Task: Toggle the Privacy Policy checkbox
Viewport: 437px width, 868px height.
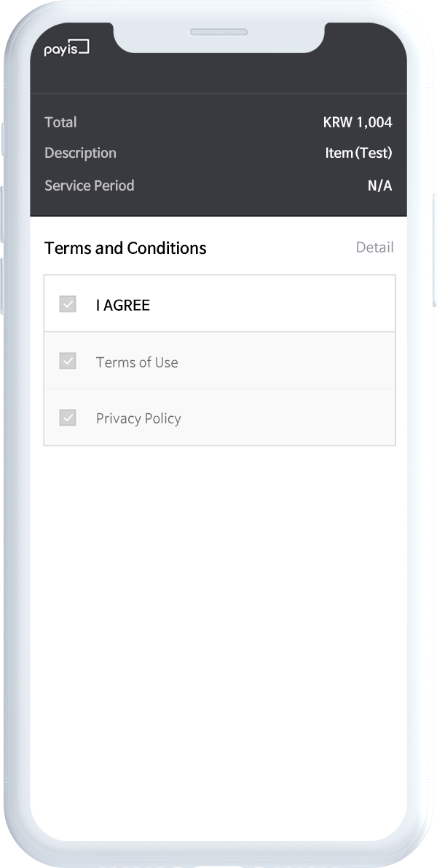Action: (x=68, y=418)
